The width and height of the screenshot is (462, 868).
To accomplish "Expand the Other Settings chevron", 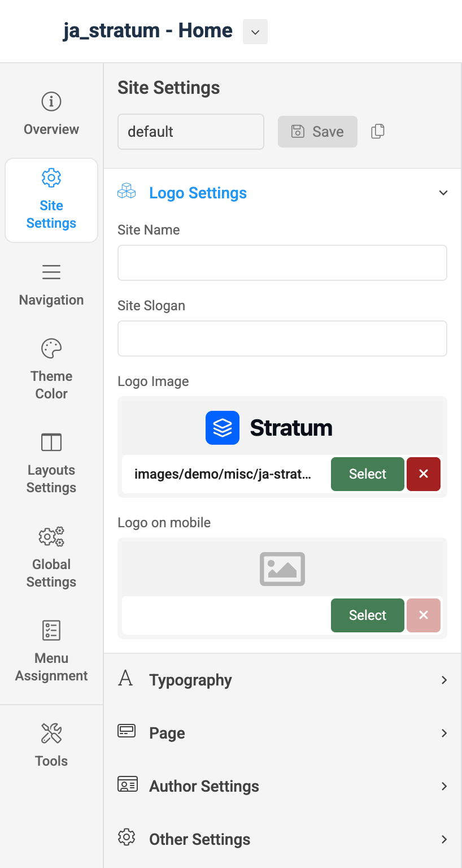I will coord(444,839).
